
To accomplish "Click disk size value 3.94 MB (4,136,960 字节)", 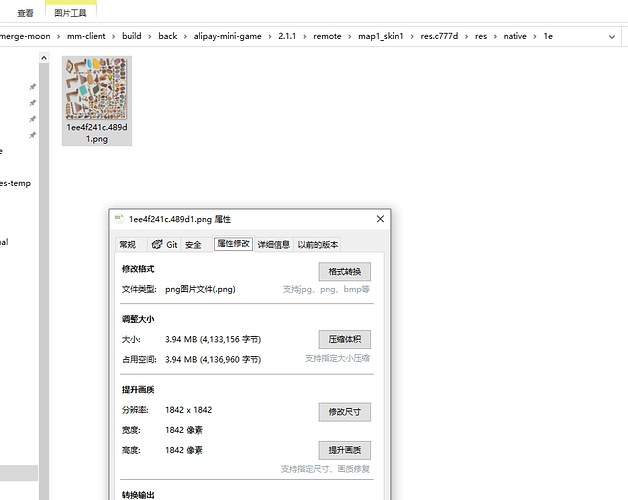I will click(213, 359).
